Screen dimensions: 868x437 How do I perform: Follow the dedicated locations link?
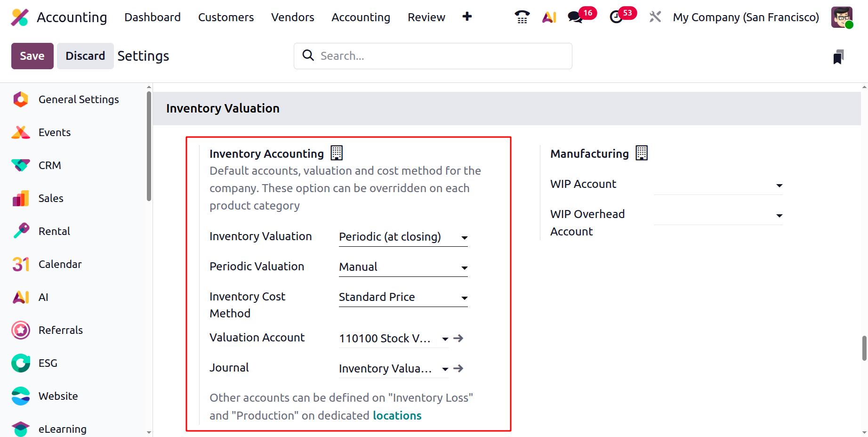(397, 415)
